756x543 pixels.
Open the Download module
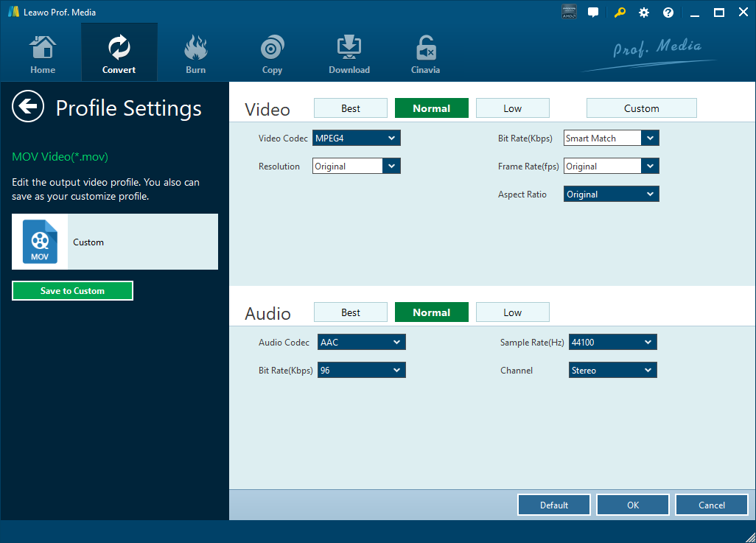point(349,55)
